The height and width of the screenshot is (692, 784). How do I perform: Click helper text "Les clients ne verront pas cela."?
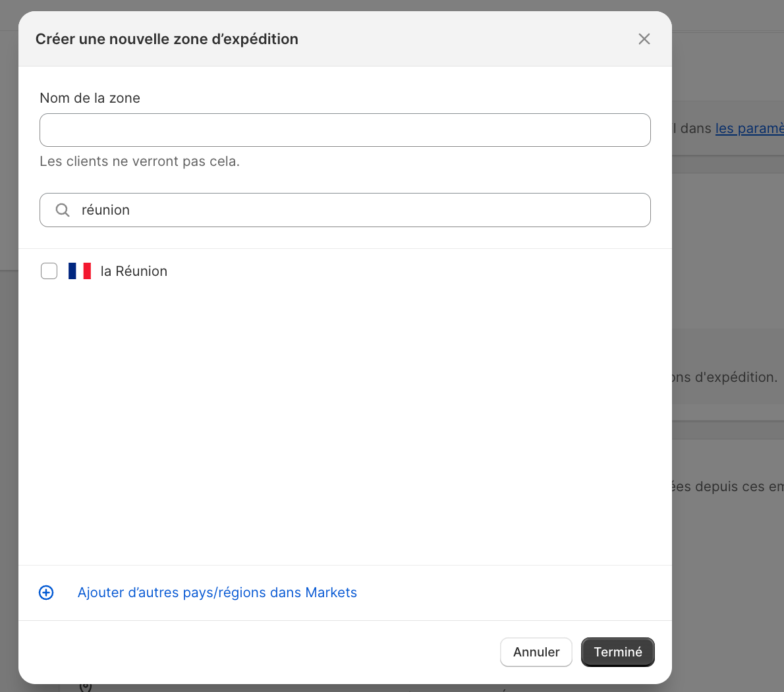tap(140, 161)
